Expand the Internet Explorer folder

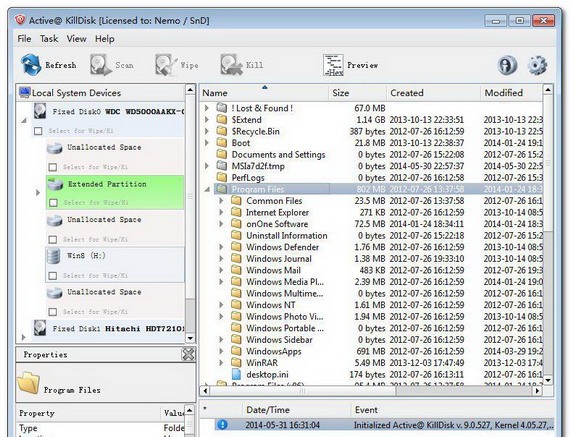coord(221,212)
